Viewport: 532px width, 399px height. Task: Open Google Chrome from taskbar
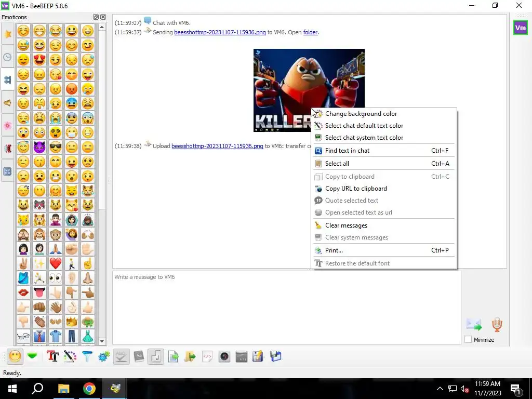(x=89, y=389)
